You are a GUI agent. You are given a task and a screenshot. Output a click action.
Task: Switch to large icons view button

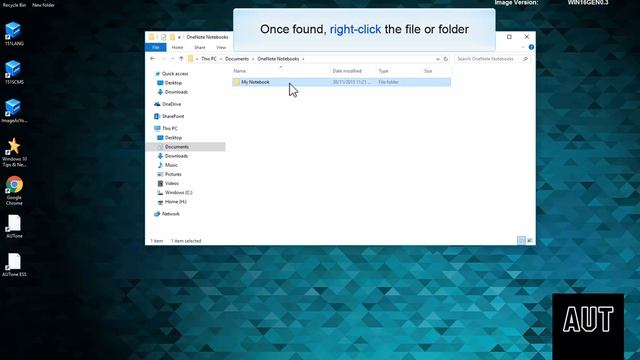click(x=530, y=241)
